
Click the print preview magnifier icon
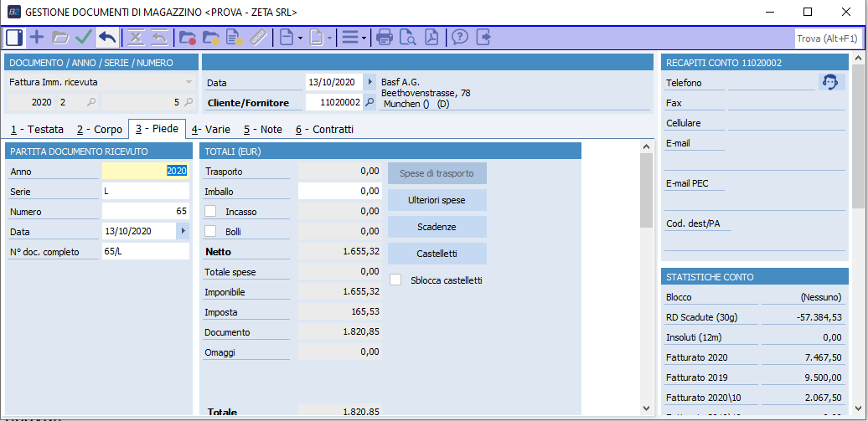pos(408,38)
